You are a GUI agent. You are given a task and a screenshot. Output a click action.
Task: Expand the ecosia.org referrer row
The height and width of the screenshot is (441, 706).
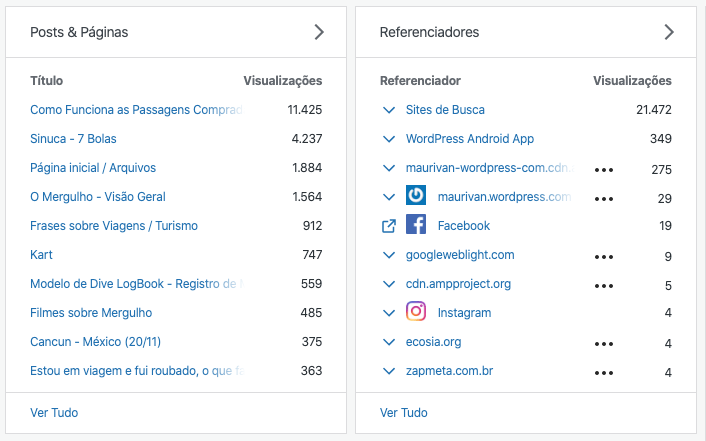coord(389,342)
